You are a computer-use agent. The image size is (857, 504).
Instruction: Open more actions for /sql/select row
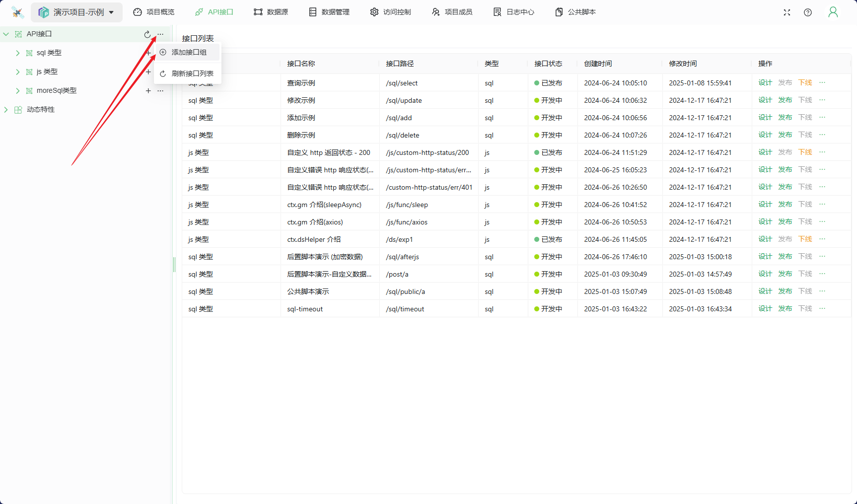click(822, 83)
